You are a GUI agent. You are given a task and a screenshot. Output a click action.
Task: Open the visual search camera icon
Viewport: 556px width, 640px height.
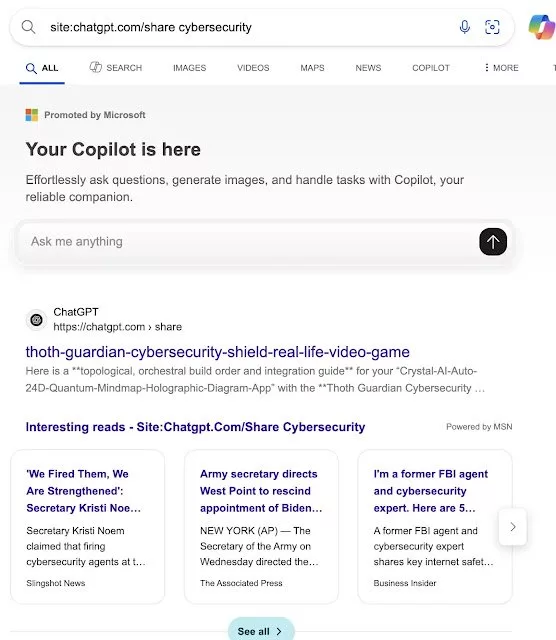coord(492,27)
